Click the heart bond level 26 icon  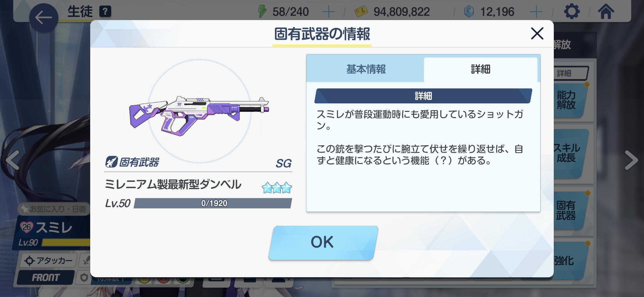pos(26,227)
